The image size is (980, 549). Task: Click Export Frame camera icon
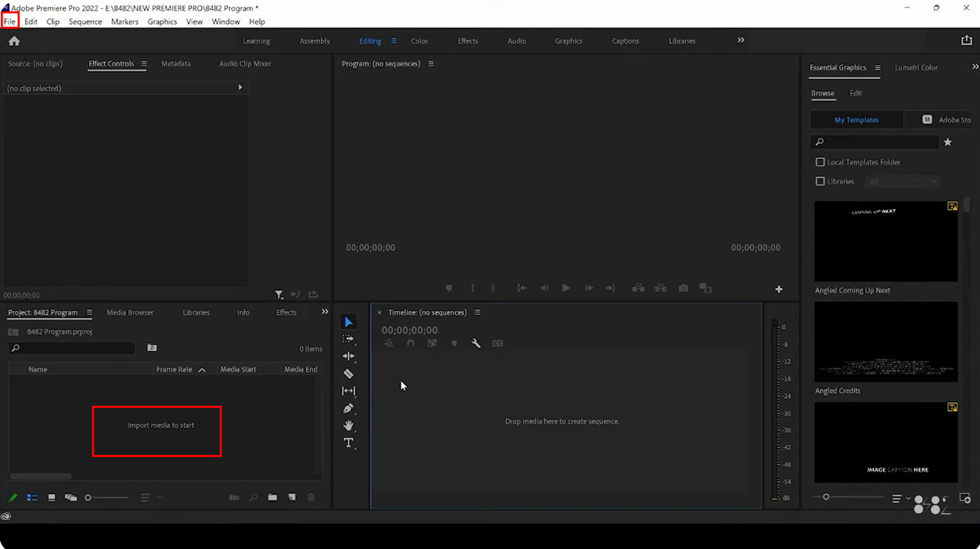point(683,288)
